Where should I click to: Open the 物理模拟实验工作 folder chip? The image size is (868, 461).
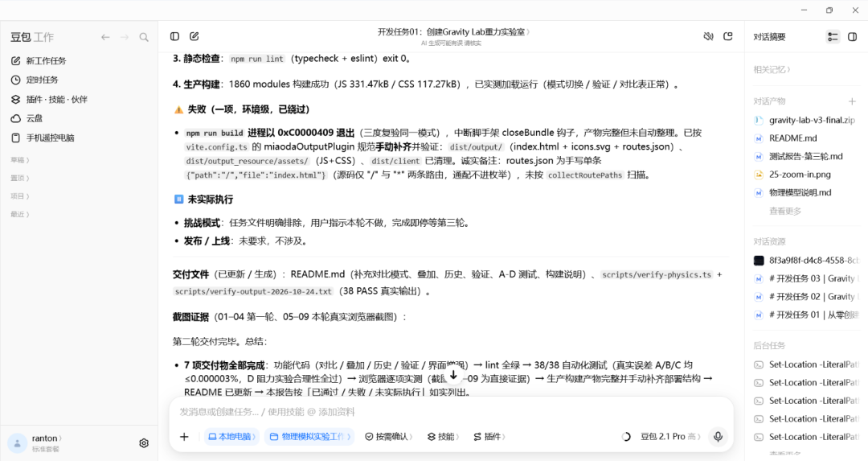click(309, 437)
